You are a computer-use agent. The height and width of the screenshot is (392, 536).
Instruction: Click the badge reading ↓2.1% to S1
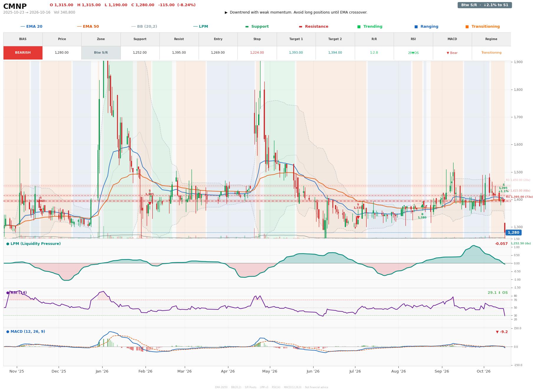485,5
